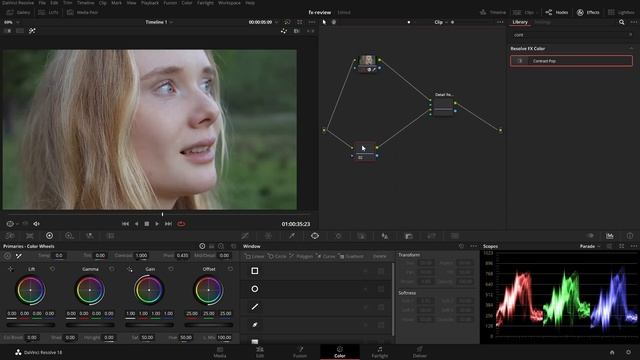Open the Qualifier eyedropper palette

(292, 236)
